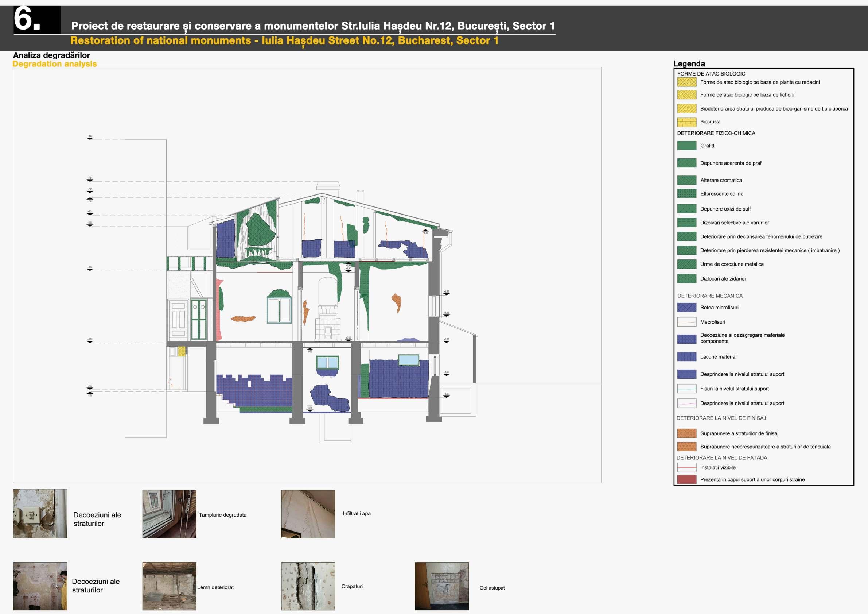Screen dimensions: 868x614
Task: Open the Gol astupat photo thumbnail
Action: click(x=441, y=586)
